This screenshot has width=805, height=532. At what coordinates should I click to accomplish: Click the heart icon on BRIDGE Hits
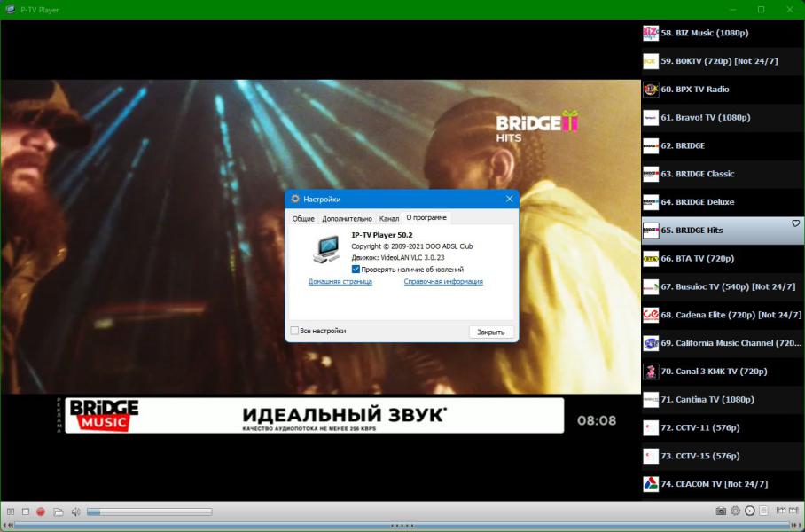(x=795, y=224)
